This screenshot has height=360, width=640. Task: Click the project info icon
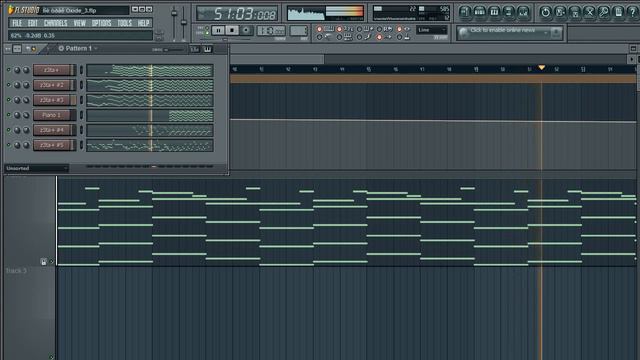619,12
